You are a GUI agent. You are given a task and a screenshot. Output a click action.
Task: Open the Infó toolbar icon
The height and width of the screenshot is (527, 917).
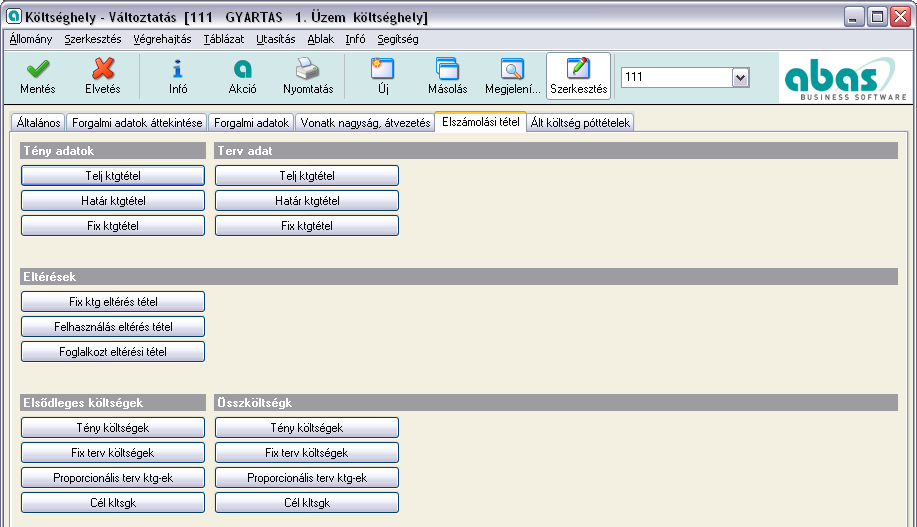[x=178, y=69]
